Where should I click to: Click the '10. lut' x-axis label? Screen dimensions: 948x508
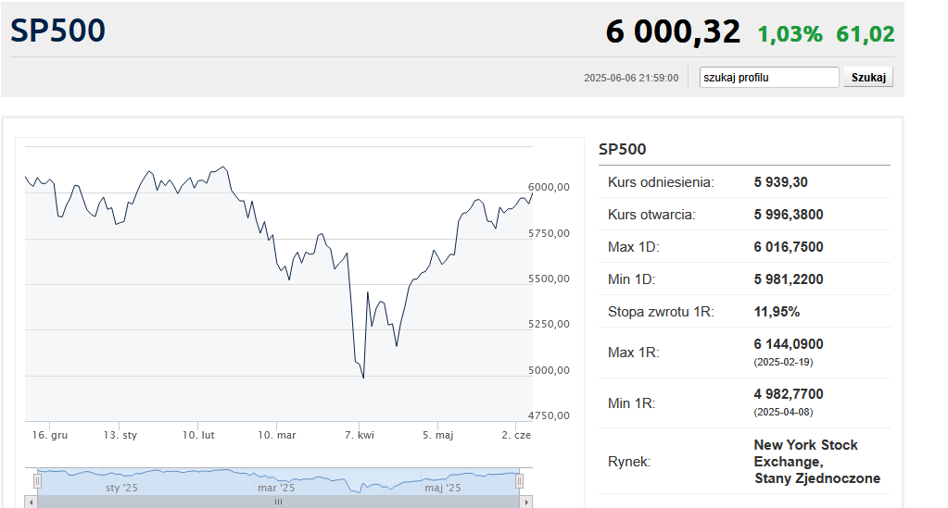198,435
